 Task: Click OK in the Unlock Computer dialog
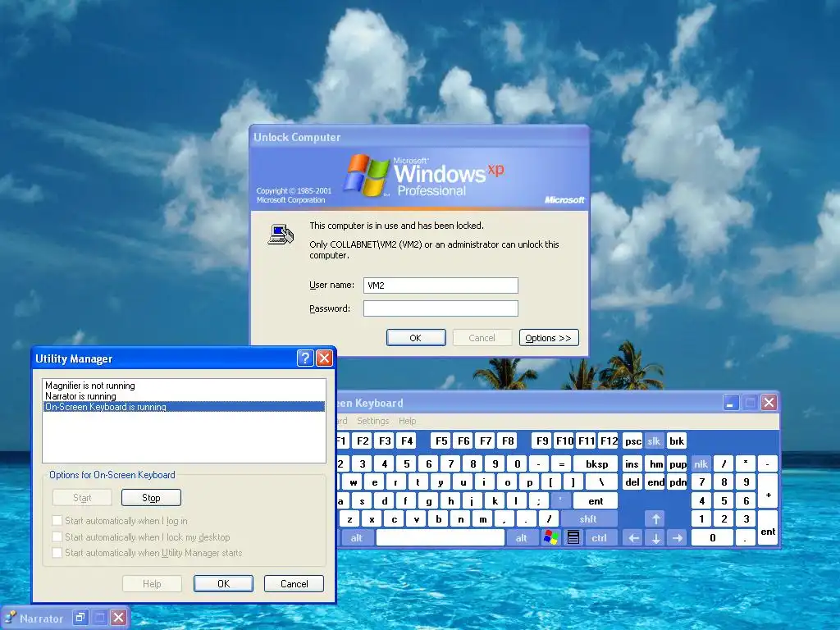(416, 337)
